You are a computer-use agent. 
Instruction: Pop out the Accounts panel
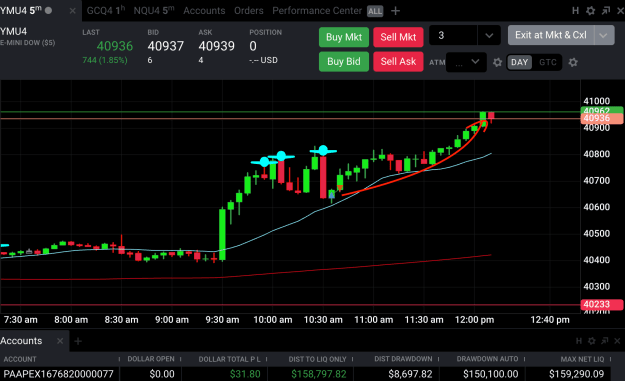[605, 341]
